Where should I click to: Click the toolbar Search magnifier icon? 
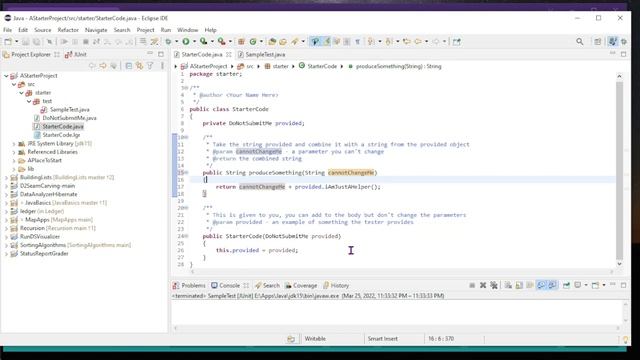pos(580,42)
